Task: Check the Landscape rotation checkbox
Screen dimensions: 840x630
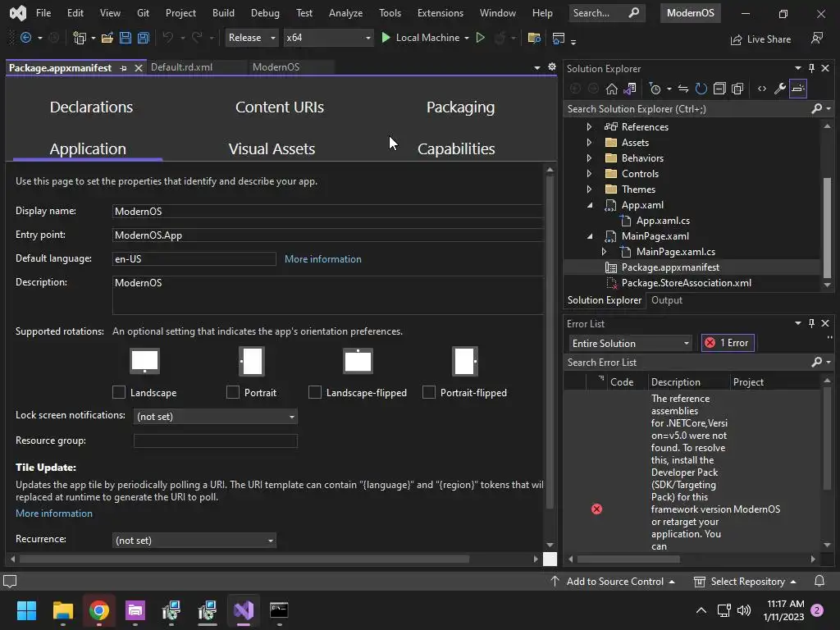Action: pos(119,393)
